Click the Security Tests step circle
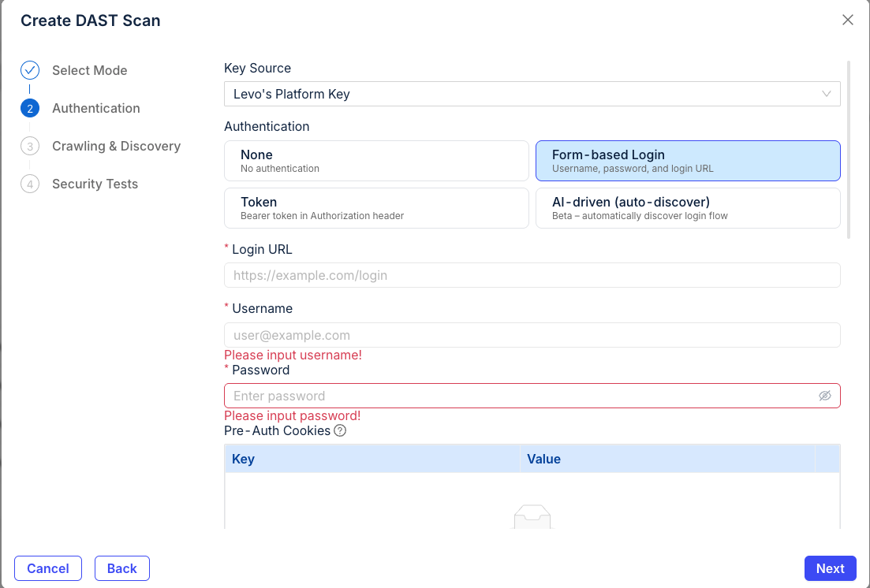 click(29, 184)
